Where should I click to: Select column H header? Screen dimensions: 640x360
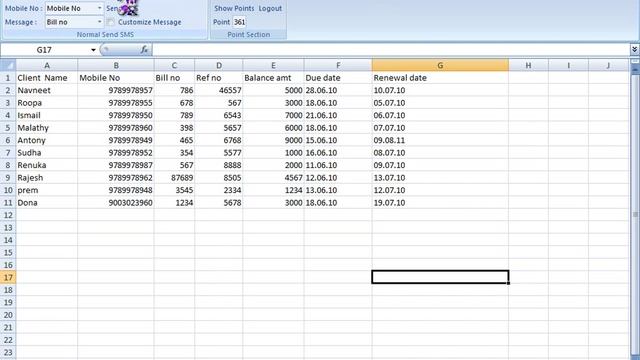pos(528,65)
